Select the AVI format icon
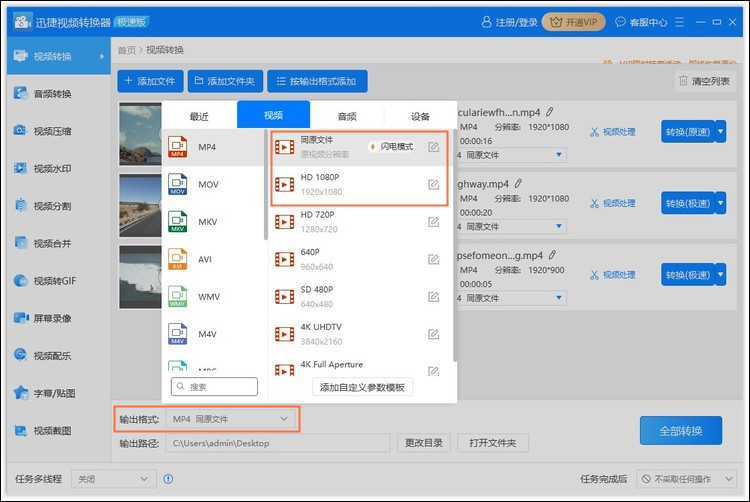This screenshot has height=502, width=750. 177,259
